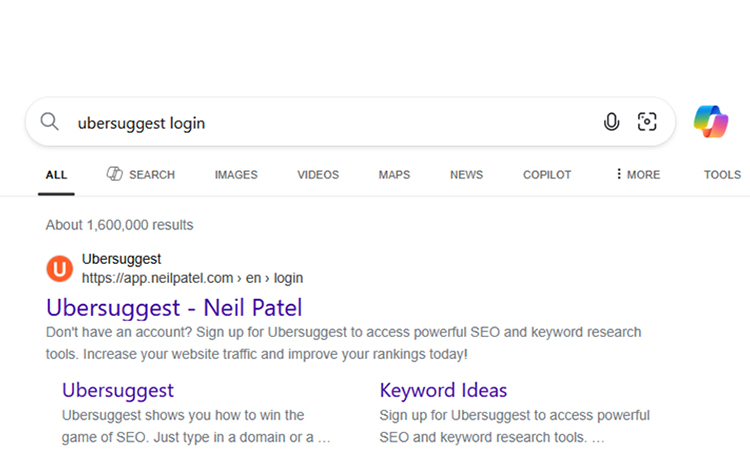Image resolution: width=750 pixels, height=450 pixels.
Task: Open the TOOLS options
Action: point(722,175)
